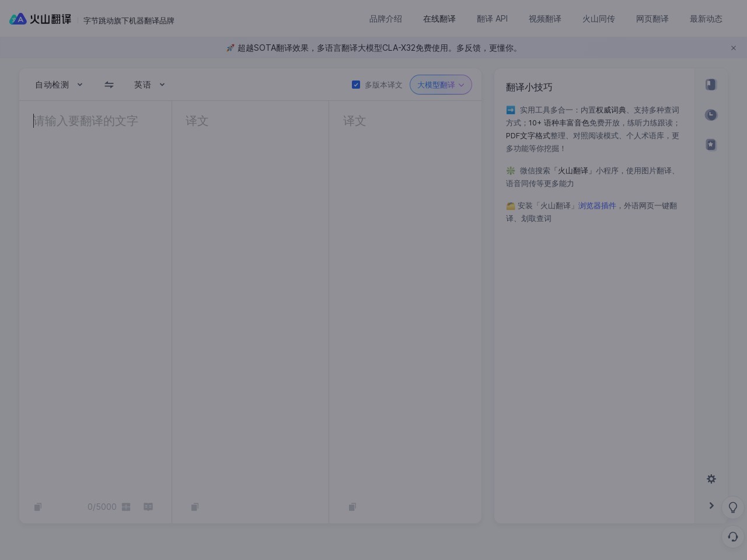Click the 0/5000 character counter
This screenshot has height=560, width=747.
click(102, 507)
